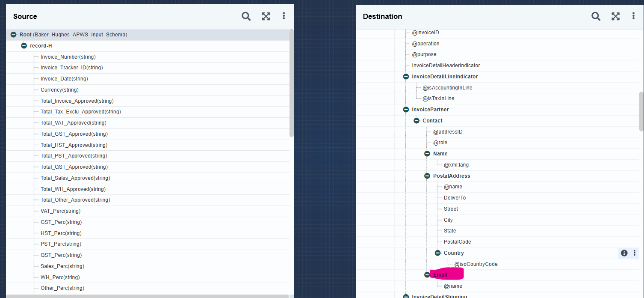Collapse the PostalAddress node
The image size is (644, 298).
pos(427,176)
